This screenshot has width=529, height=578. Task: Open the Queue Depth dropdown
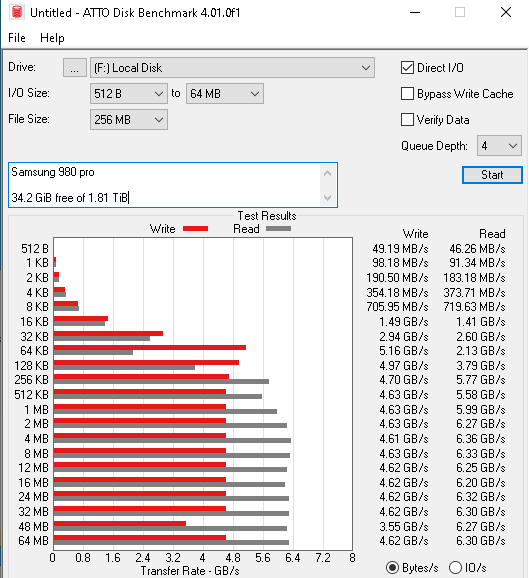click(x=499, y=146)
